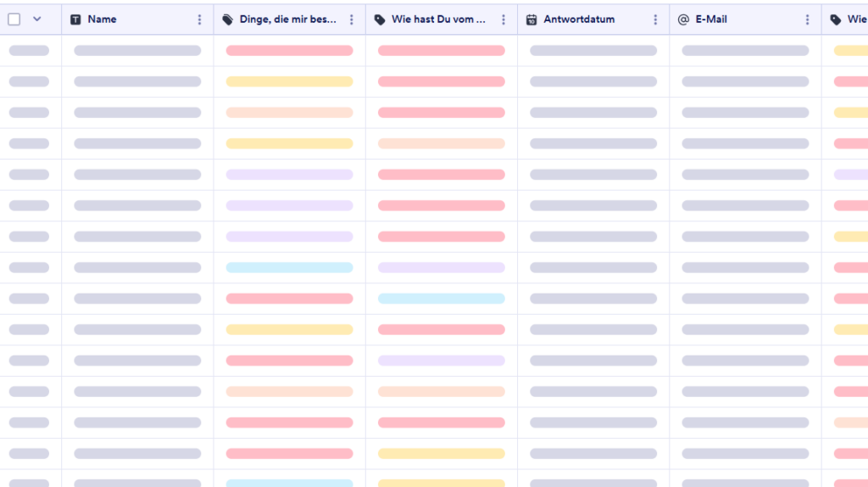Click the @ icon of E-Mail column
The image size is (868, 487).
point(683,20)
